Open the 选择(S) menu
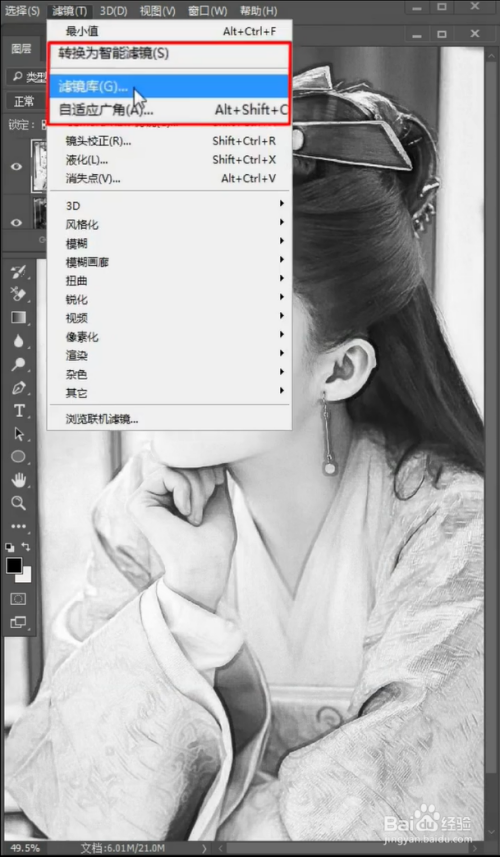500x857 pixels. tap(22, 10)
